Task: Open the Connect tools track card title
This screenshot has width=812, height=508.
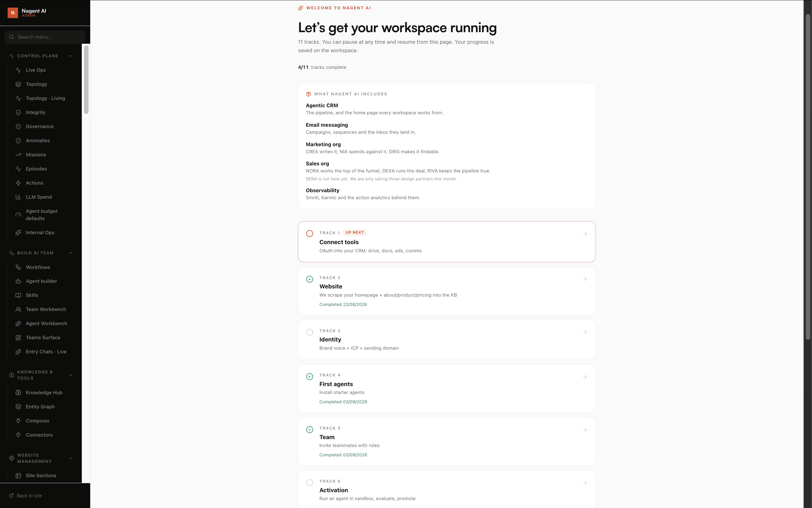Action: 339,242
